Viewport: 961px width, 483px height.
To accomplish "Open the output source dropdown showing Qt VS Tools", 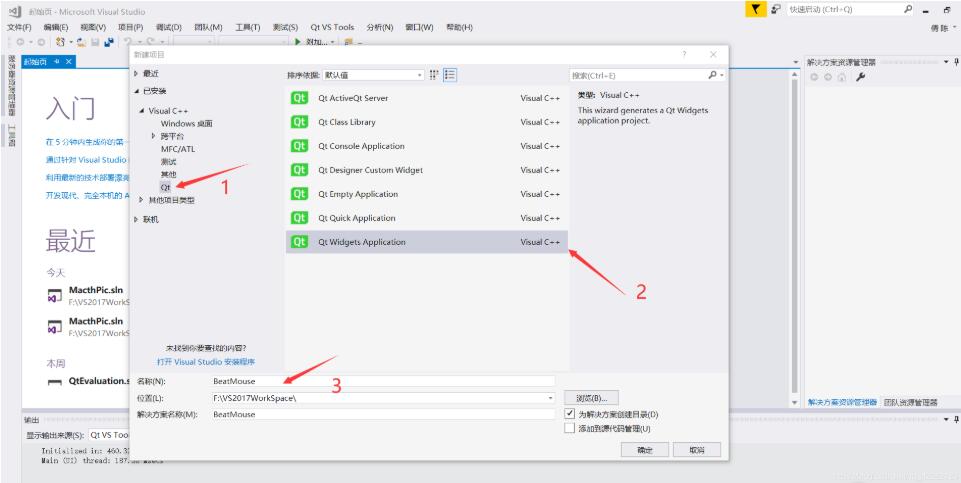I will point(109,435).
